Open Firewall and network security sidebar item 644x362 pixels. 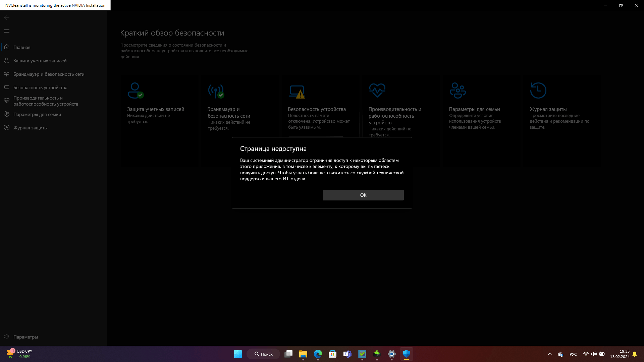(x=49, y=74)
